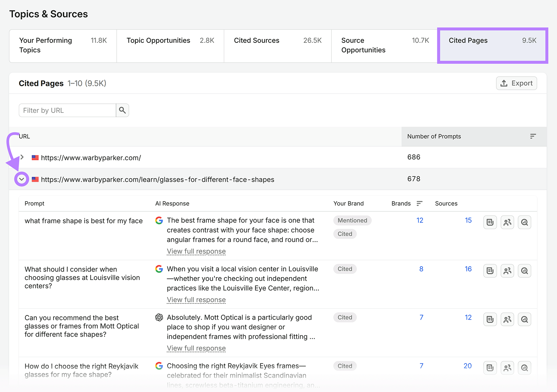The image size is (557, 392).
Task: Open response details icon for Mott Optical row
Action: pos(490,319)
